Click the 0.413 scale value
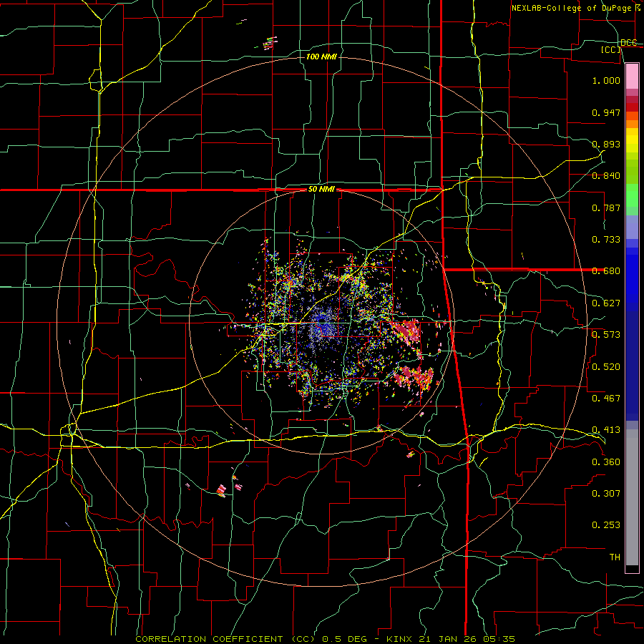This screenshot has width=644, height=644. tap(606, 430)
